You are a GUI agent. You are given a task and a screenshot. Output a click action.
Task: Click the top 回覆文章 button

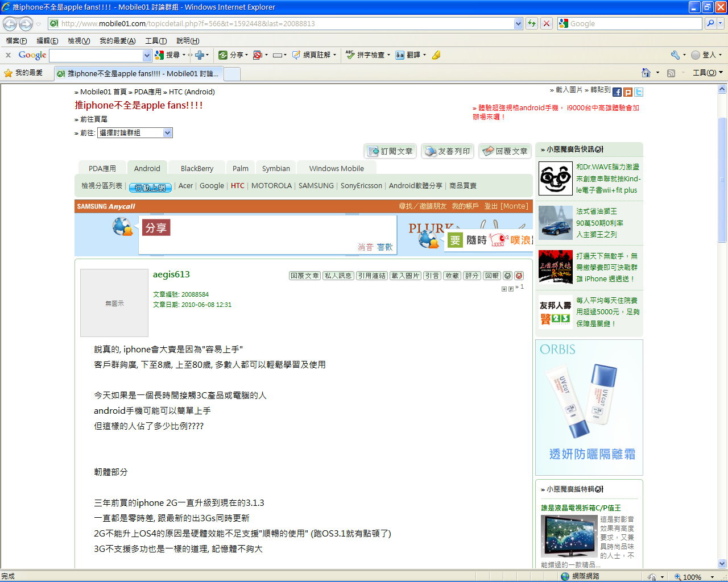505,151
